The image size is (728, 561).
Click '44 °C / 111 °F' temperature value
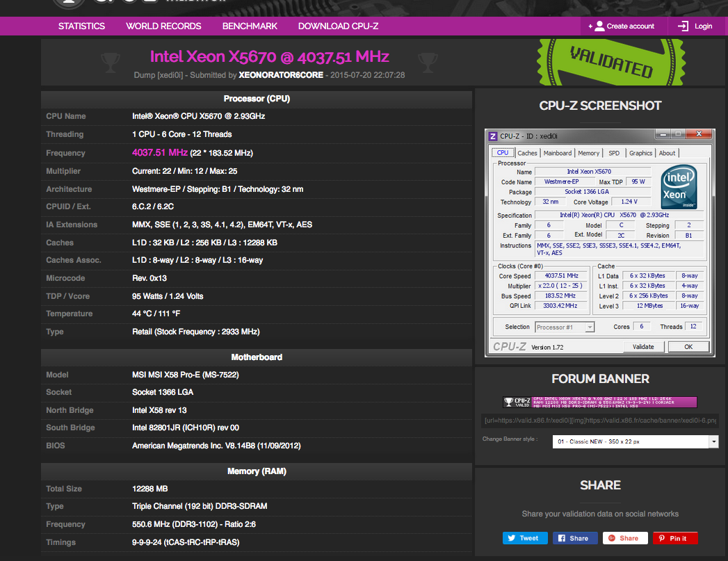[156, 314]
